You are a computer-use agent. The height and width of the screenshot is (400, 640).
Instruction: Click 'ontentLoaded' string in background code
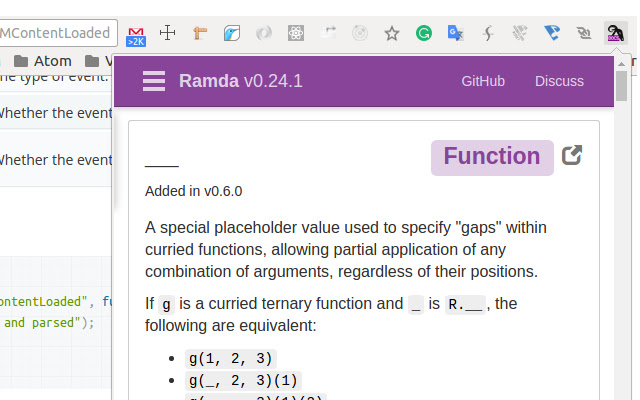pos(43,302)
